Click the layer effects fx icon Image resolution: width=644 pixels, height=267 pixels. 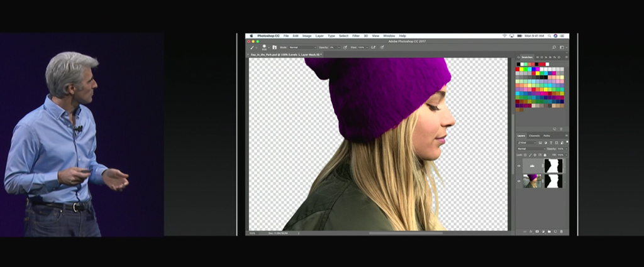[530, 232]
